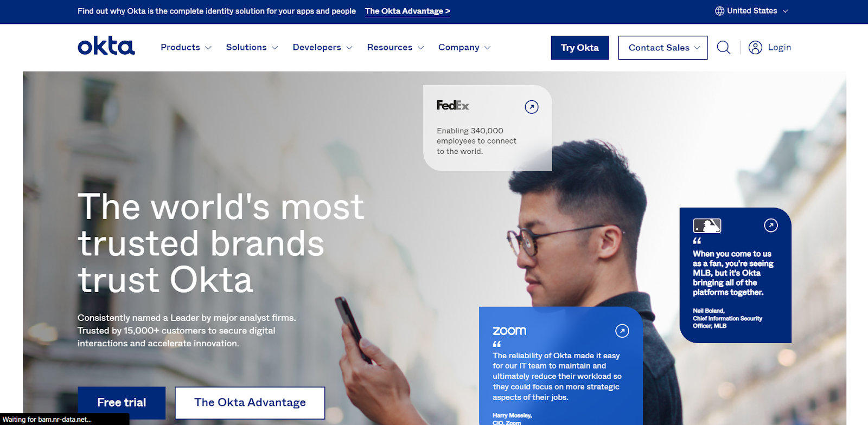Open the arrow icon on MLB card
Viewport: 868px width, 425px height.
tap(771, 225)
